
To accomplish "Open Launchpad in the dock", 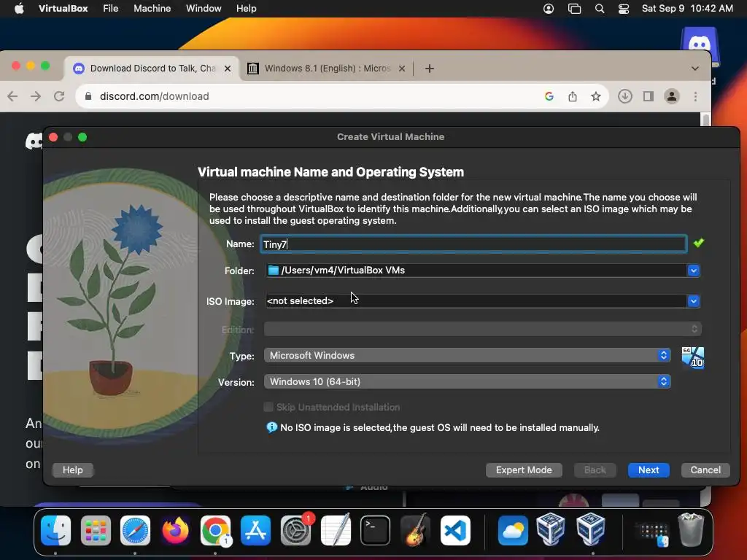I will (96, 530).
